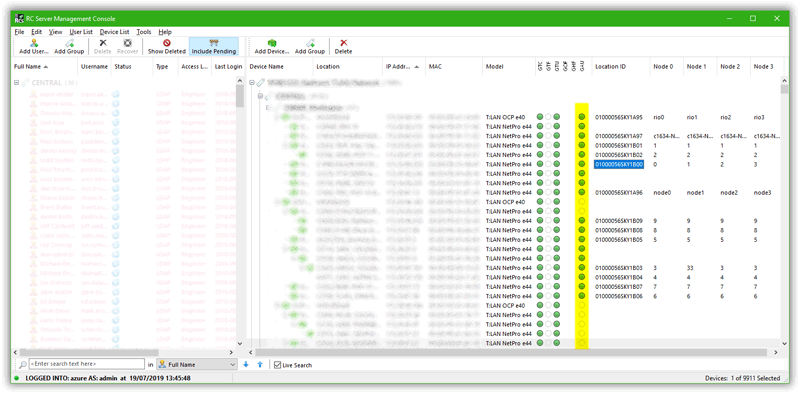The width and height of the screenshot is (800, 394).
Task: Click the Location ID column header
Action: pyautogui.click(x=620, y=66)
